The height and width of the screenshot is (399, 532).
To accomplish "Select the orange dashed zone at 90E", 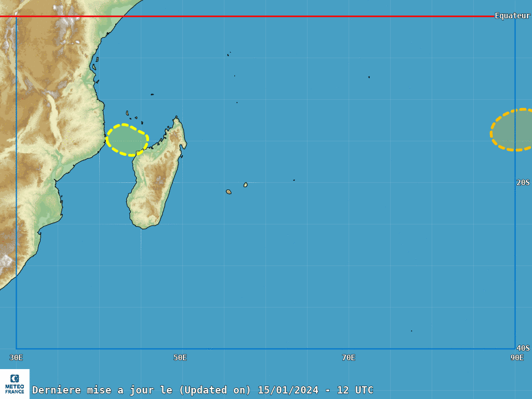I will click(x=511, y=130).
